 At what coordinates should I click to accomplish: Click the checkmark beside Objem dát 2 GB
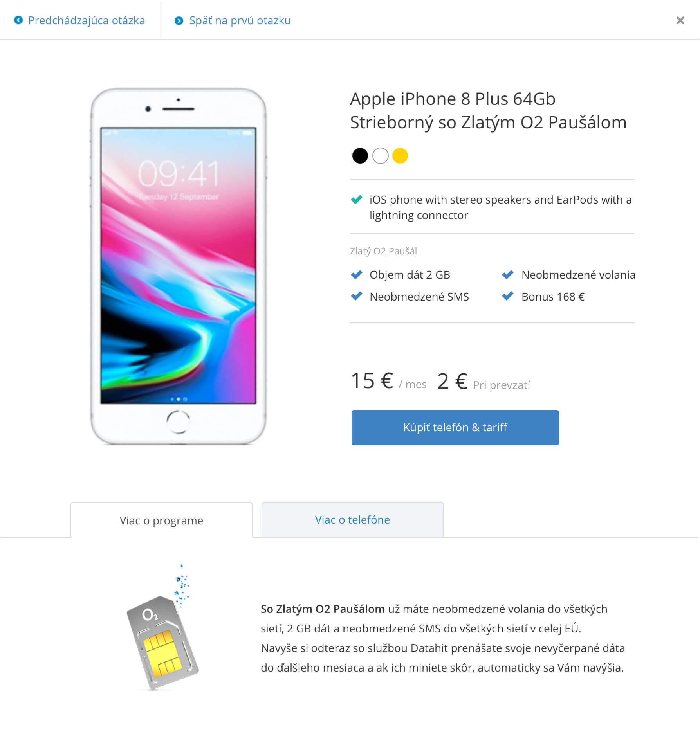(x=357, y=275)
